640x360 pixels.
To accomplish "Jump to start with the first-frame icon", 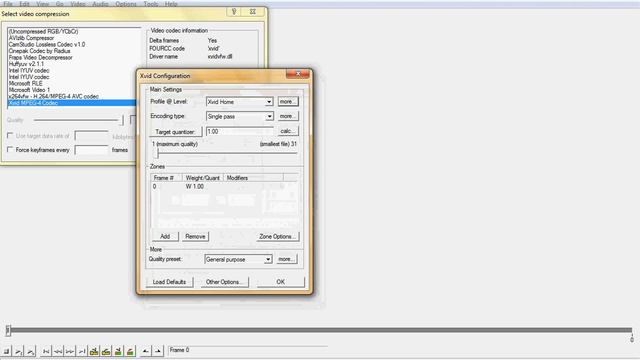I will click(x=46, y=351).
